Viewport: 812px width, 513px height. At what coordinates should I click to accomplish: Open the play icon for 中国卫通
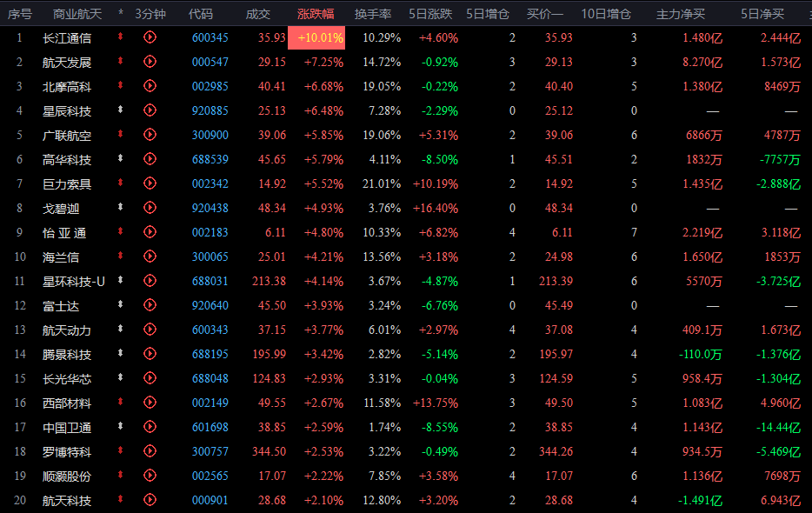[x=150, y=427]
